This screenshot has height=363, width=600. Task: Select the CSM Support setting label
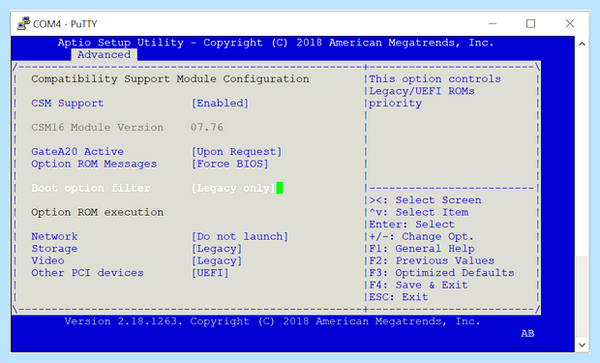click(x=67, y=103)
